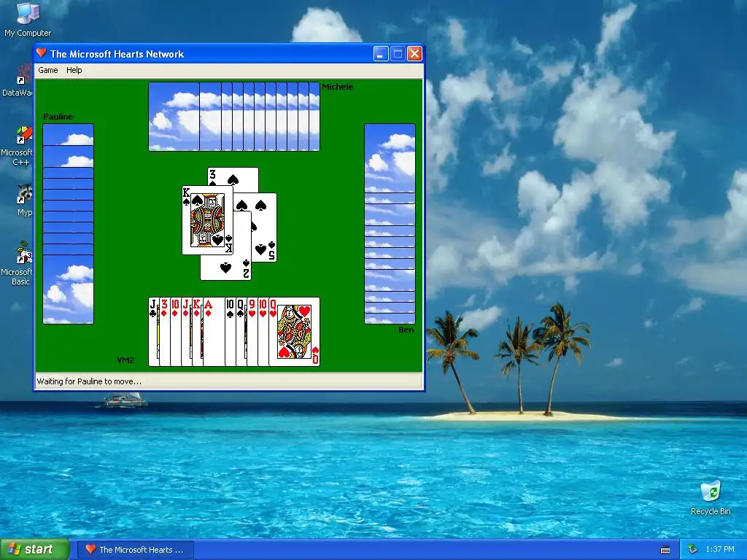Minimize the Hearts Network window
Screen dimensions: 747x560
click(x=381, y=54)
